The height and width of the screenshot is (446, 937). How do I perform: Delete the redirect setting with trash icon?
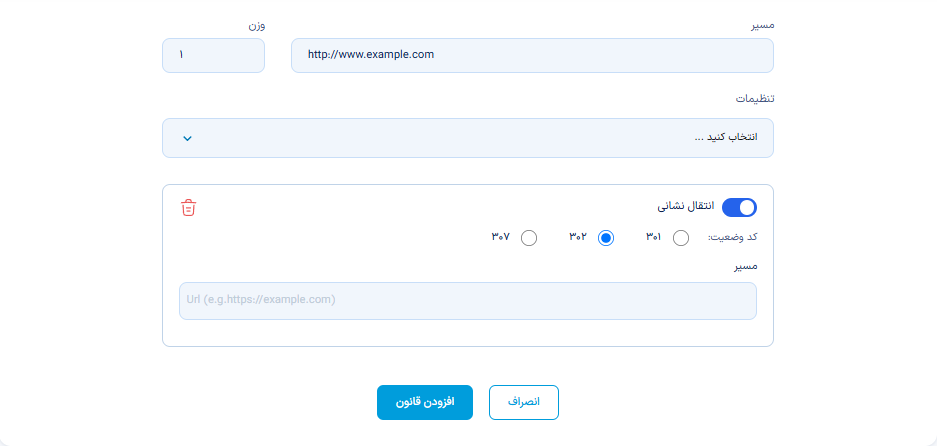188,207
